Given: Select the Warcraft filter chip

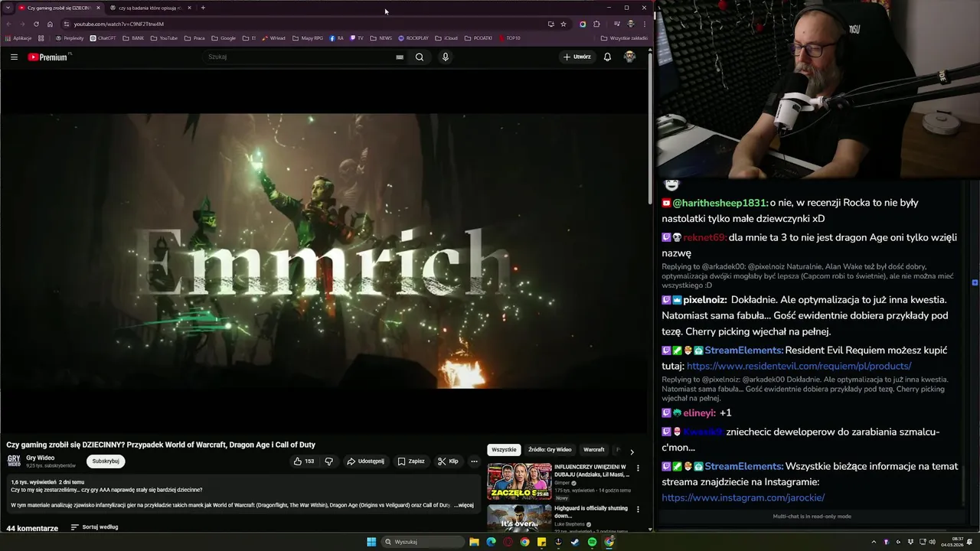Looking at the screenshot, I should pos(594,450).
